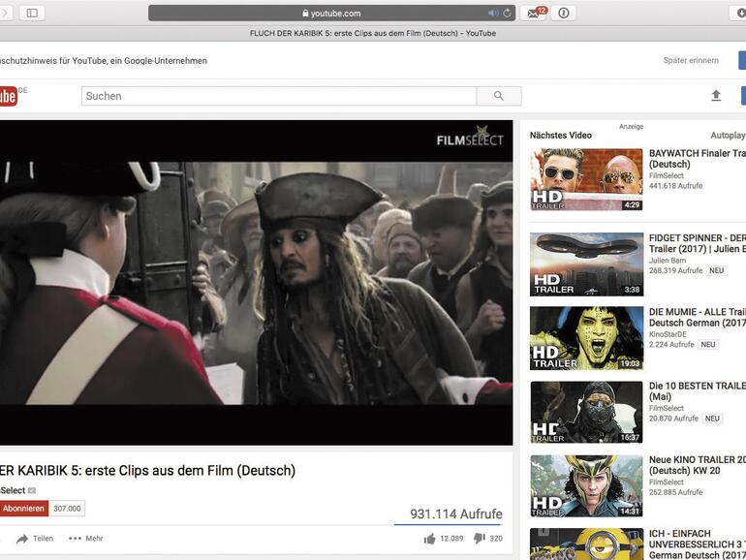Click the YouTube logo
The image size is (746, 560).
(9, 96)
